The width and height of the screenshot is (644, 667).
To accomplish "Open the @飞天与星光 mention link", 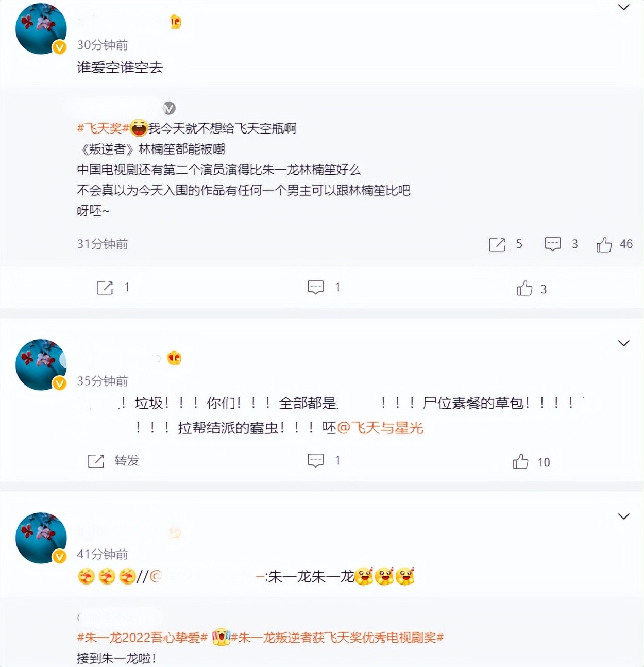I will click(x=380, y=428).
